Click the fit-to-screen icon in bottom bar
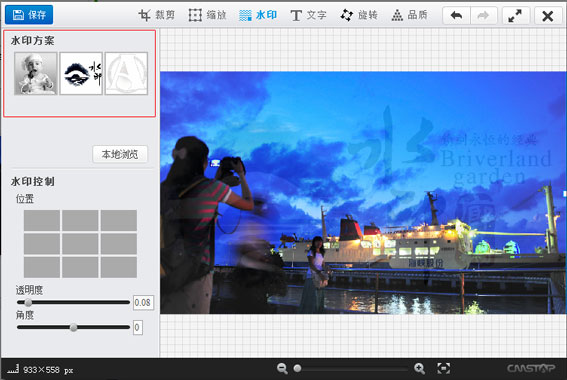Image resolution: width=567 pixels, height=380 pixels. 443,368
